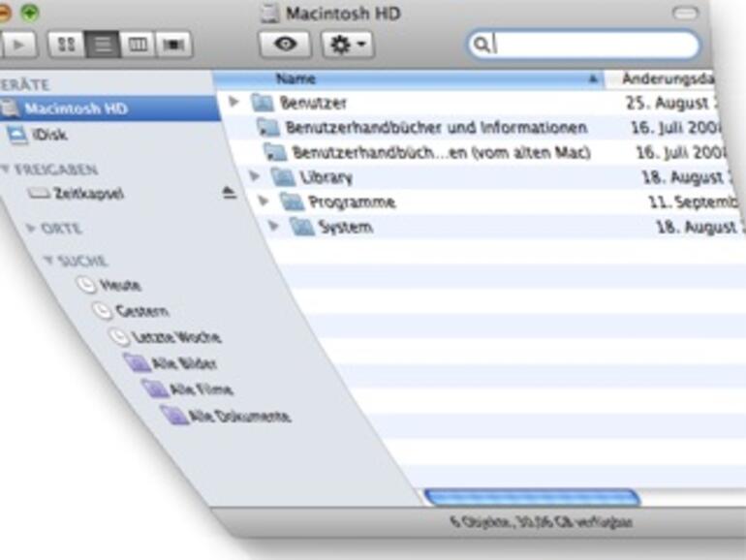Click the alias icon of Benutzerhandbüch...en (vom alten Mac)
Screen dimensions: 746x560
click(x=275, y=152)
